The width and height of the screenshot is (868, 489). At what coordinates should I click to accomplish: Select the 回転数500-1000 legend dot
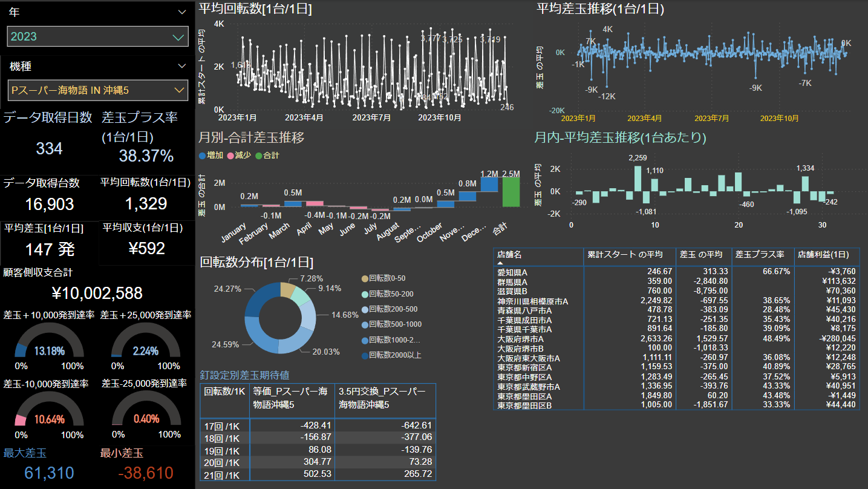click(364, 324)
